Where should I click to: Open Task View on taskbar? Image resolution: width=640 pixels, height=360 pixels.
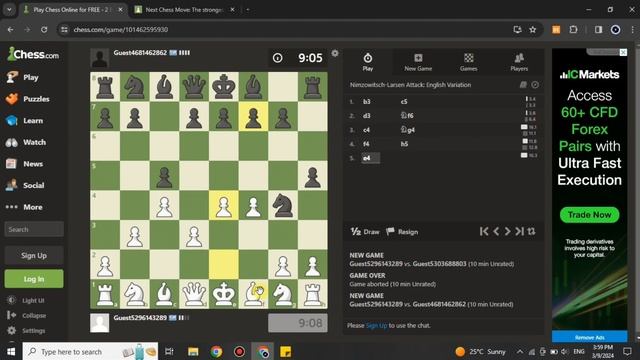(x=169, y=351)
